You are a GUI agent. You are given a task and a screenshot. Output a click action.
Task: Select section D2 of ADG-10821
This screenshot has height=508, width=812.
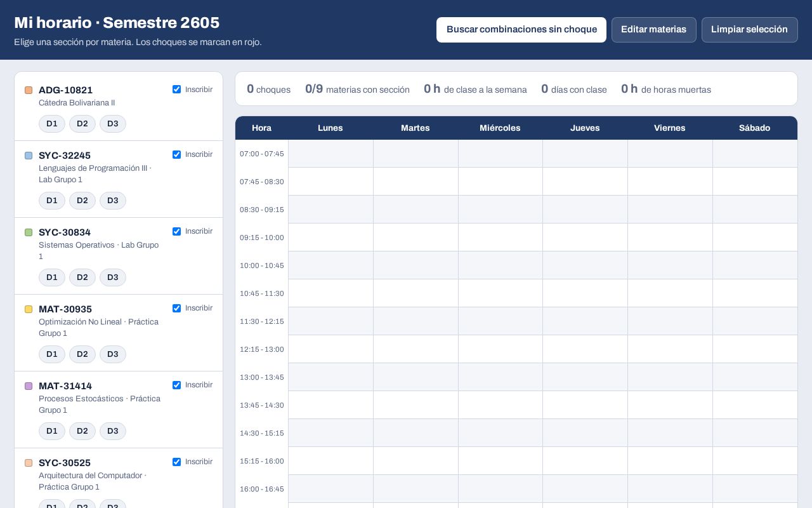click(82, 124)
